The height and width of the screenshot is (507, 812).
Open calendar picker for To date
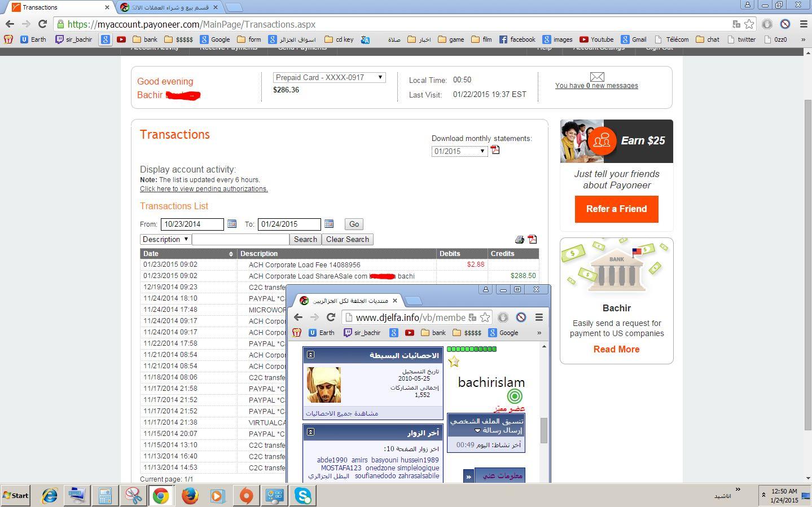tap(329, 224)
